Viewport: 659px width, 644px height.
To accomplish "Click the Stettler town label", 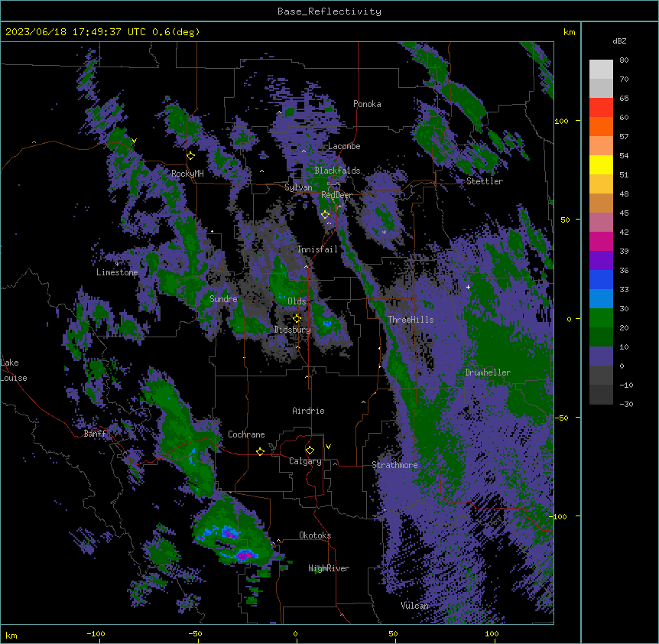I will pyautogui.click(x=485, y=181).
